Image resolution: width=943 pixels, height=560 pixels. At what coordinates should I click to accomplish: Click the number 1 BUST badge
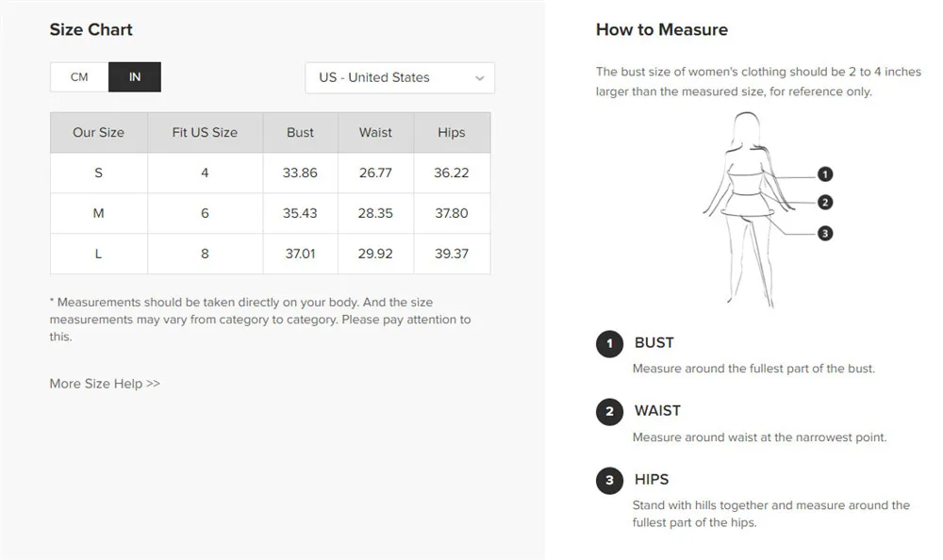point(609,344)
